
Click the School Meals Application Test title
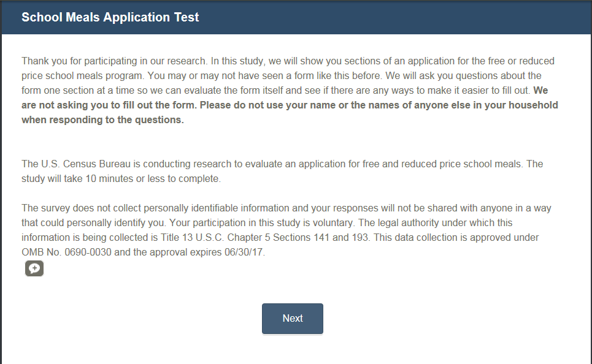[110, 17]
